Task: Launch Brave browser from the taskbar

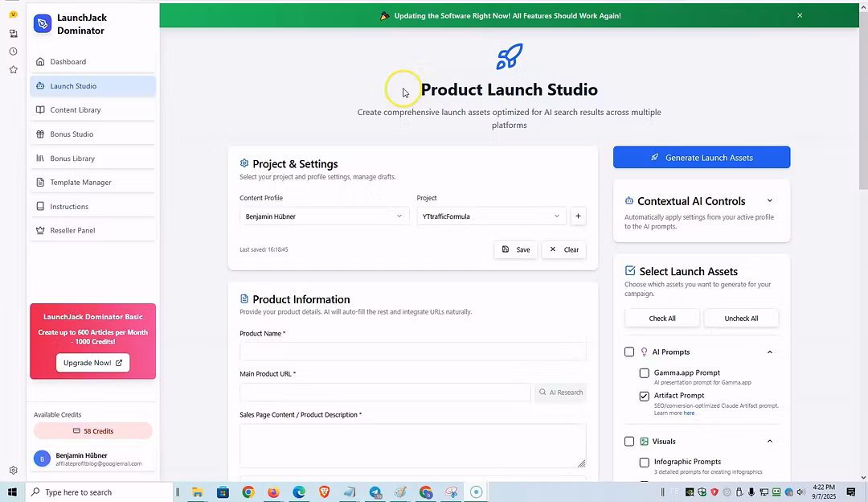Action: [324, 492]
